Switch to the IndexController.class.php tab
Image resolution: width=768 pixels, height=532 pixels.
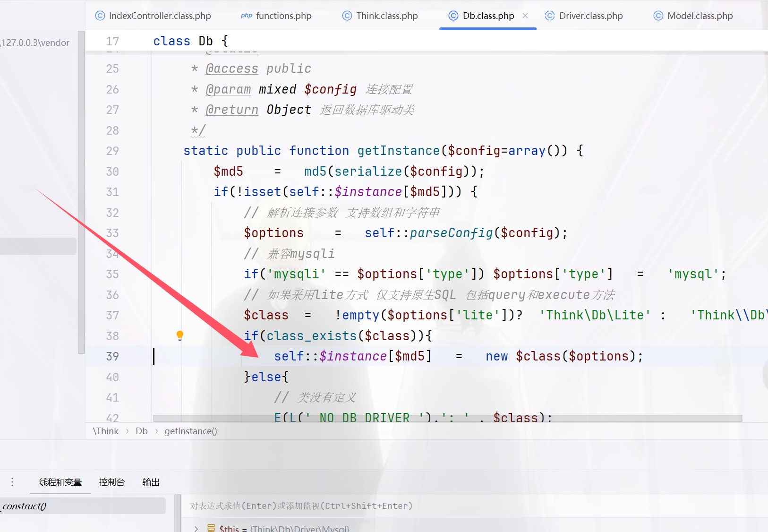point(153,16)
